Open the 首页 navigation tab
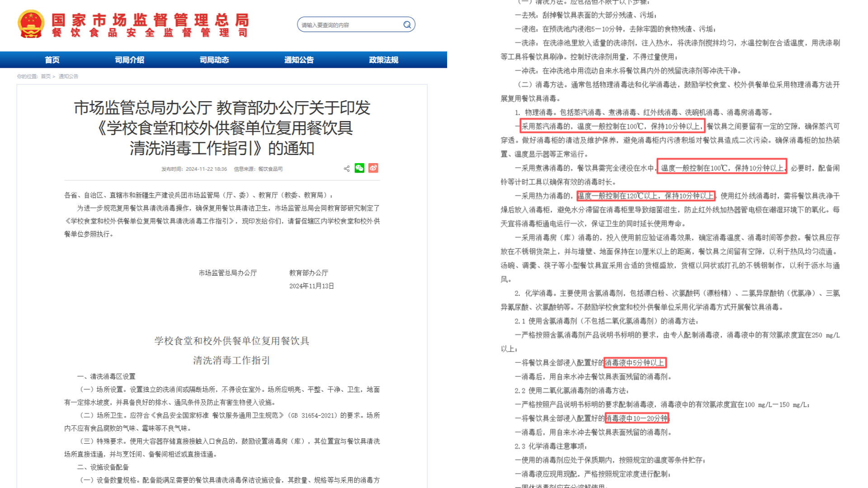The image size is (868, 488). coord(52,60)
